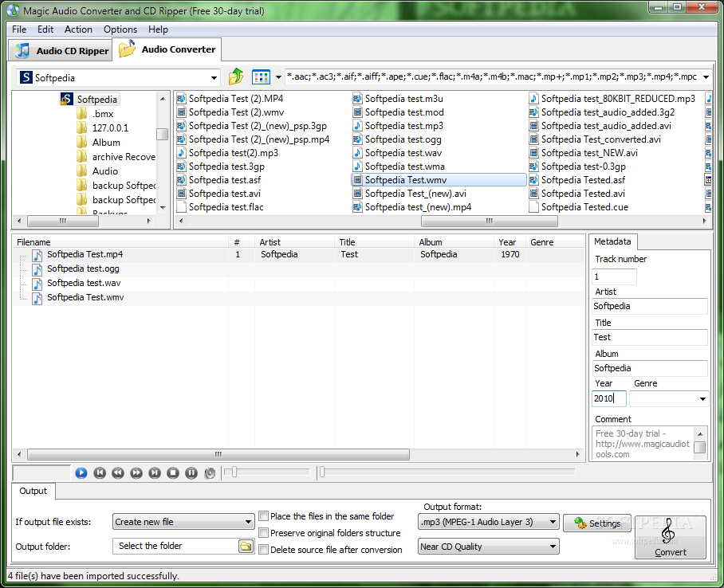
Task: Open the Edit menu
Action: pos(45,29)
